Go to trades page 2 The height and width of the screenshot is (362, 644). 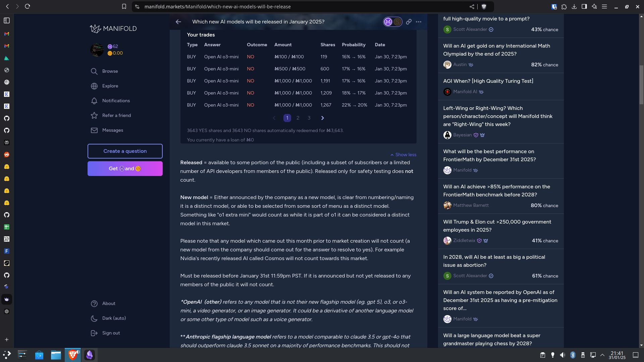click(298, 118)
